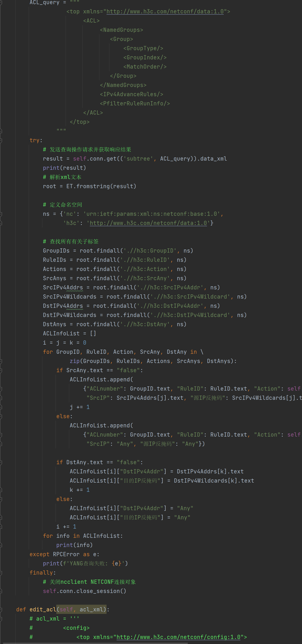This screenshot has width=302, height=644.
Task: Collapse the finally: block fold marker
Action: point(1,572)
